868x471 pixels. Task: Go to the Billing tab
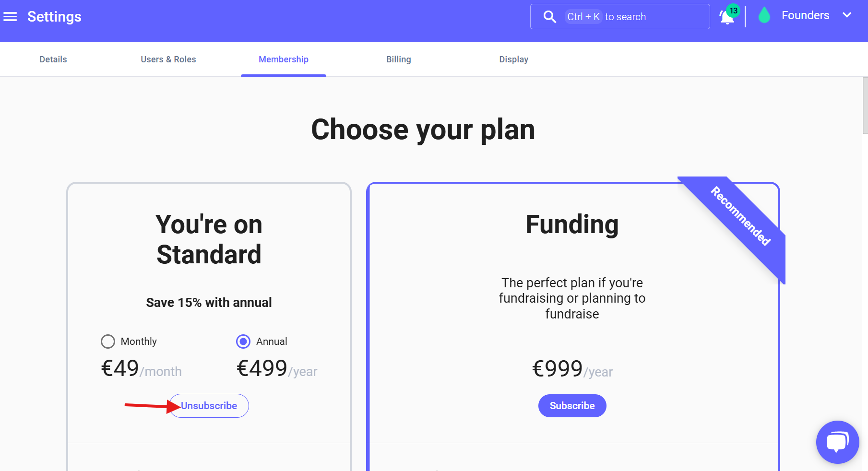tap(399, 59)
